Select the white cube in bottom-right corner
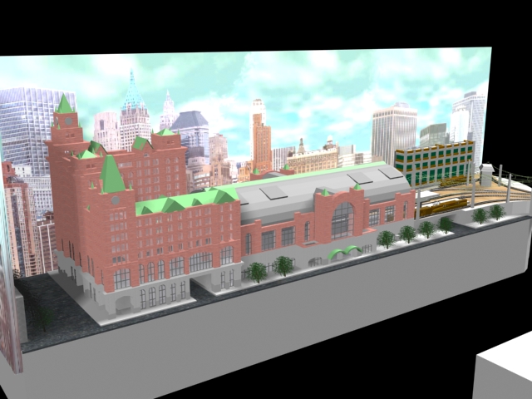Viewport: 532px width, 399px height. (x=504, y=370)
